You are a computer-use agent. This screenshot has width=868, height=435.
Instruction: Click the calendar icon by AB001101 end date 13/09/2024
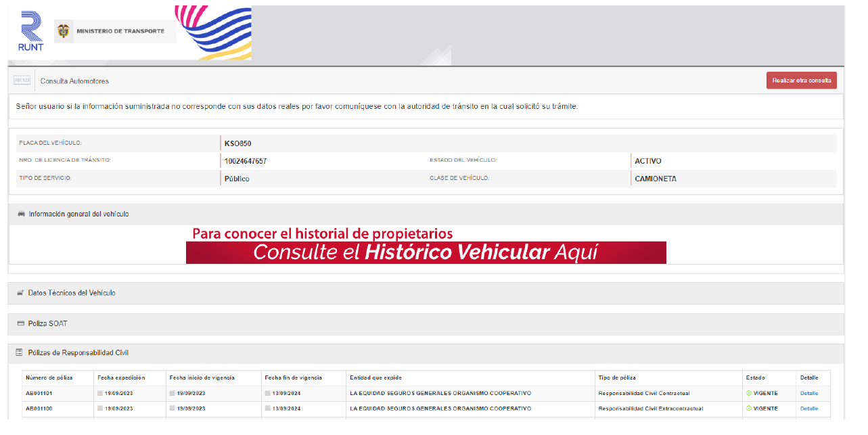[268, 393]
